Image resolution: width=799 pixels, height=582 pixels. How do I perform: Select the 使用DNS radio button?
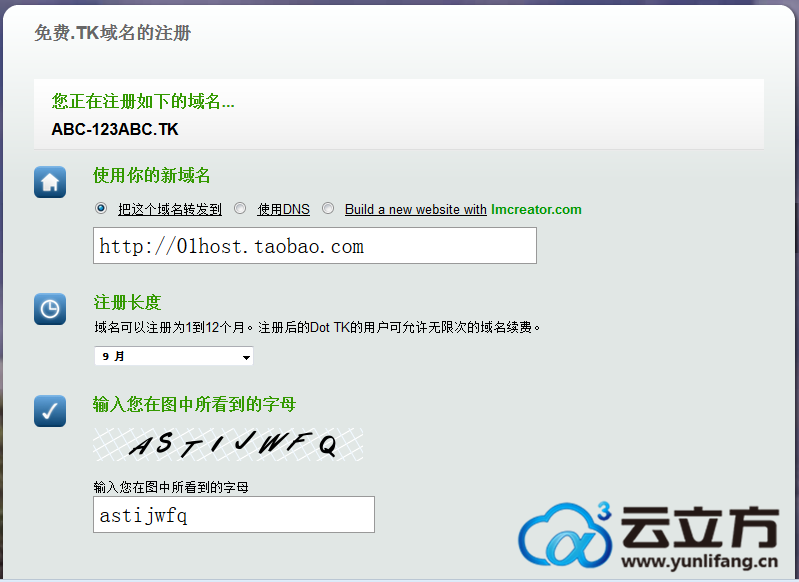point(240,209)
